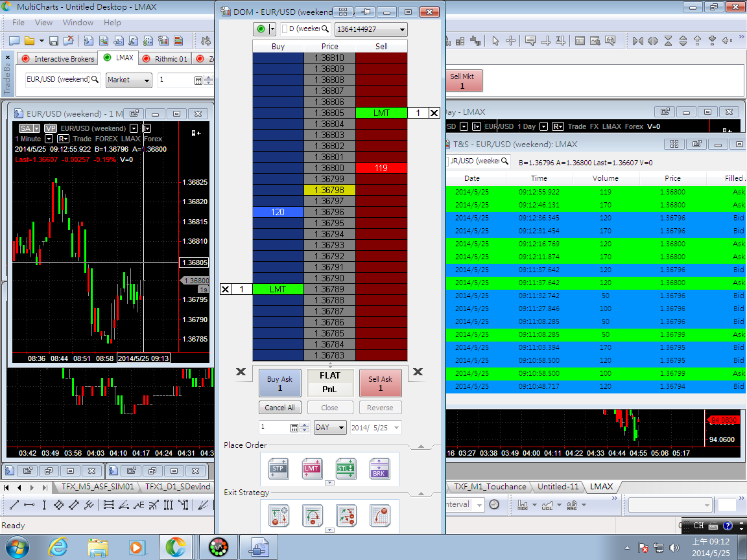
Task: Select the pointer arrow tool in toolbar
Action: pos(495,41)
